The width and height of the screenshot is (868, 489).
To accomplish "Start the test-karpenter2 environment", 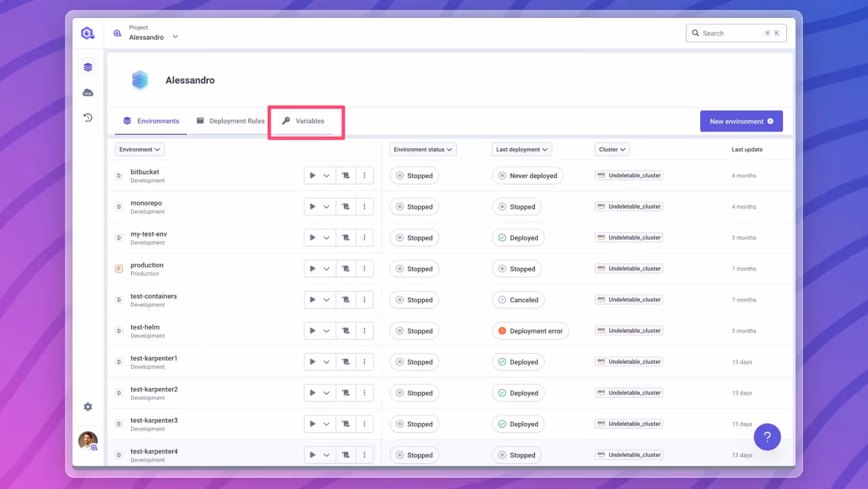I will click(313, 393).
